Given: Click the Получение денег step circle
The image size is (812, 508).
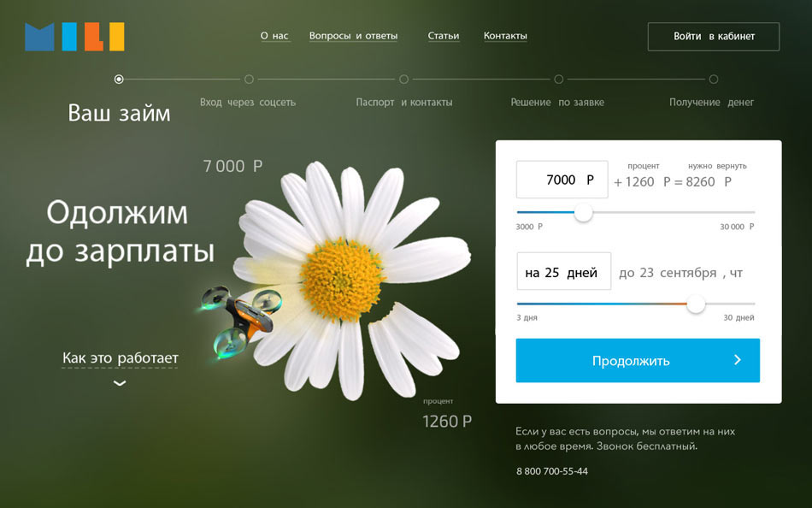Looking at the screenshot, I should tap(713, 80).
